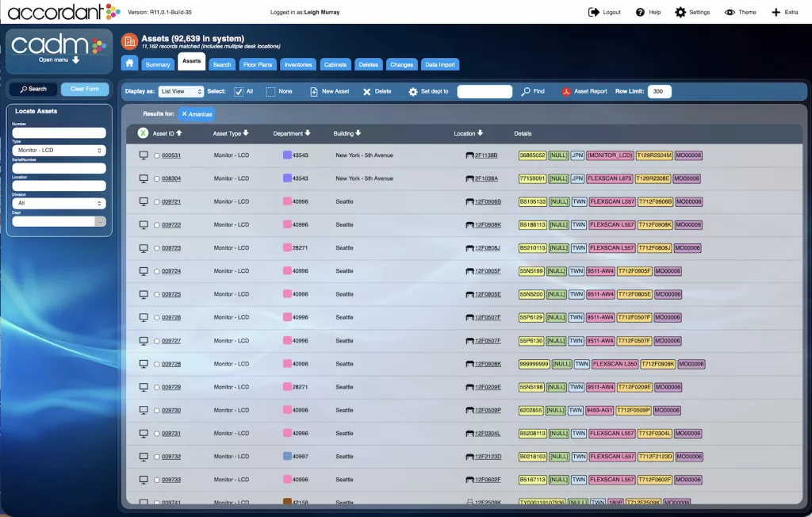Screen dimensions: 812x517
Task: Open Help via question mark icon
Action: 640,12
